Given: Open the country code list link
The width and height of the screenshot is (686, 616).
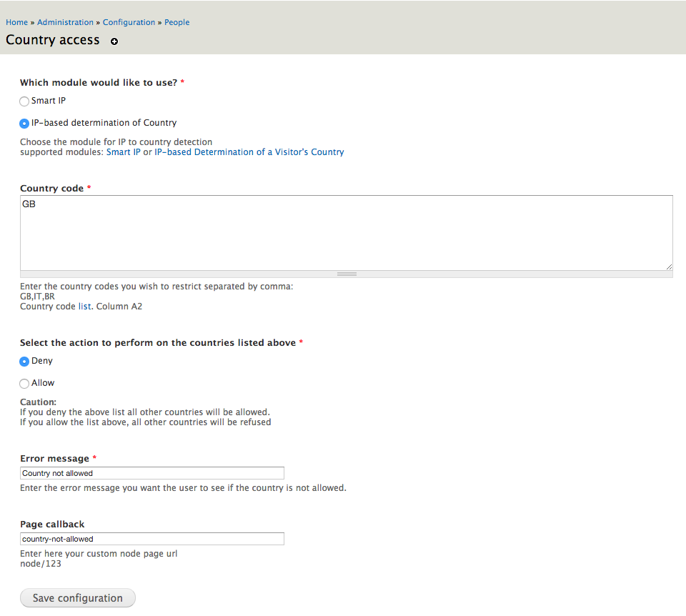Looking at the screenshot, I should click(x=85, y=307).
